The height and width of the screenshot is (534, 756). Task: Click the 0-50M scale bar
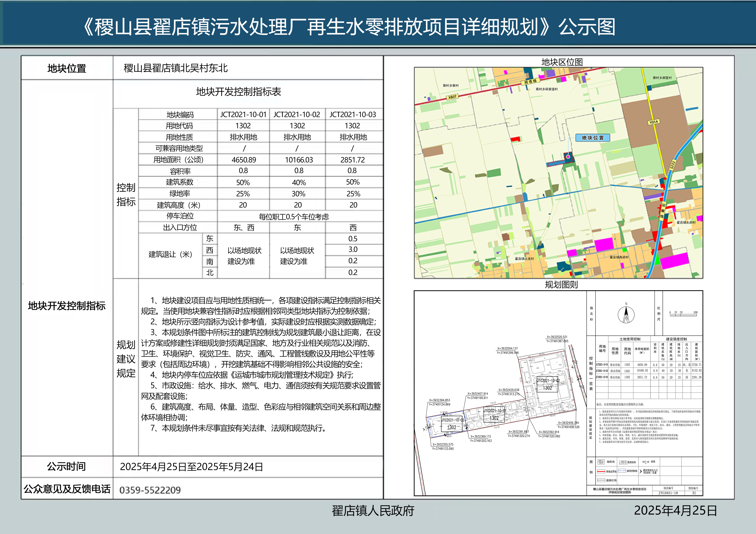[683, 313]
